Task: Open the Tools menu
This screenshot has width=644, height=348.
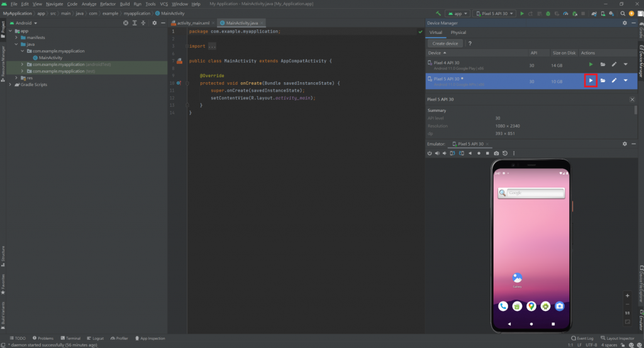Action: point(150,4)
